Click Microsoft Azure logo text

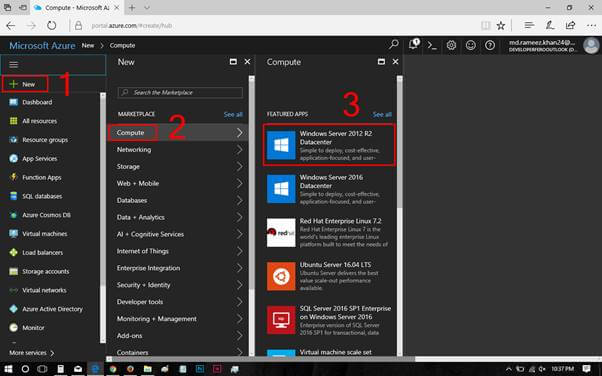click(x=42, y=46)
